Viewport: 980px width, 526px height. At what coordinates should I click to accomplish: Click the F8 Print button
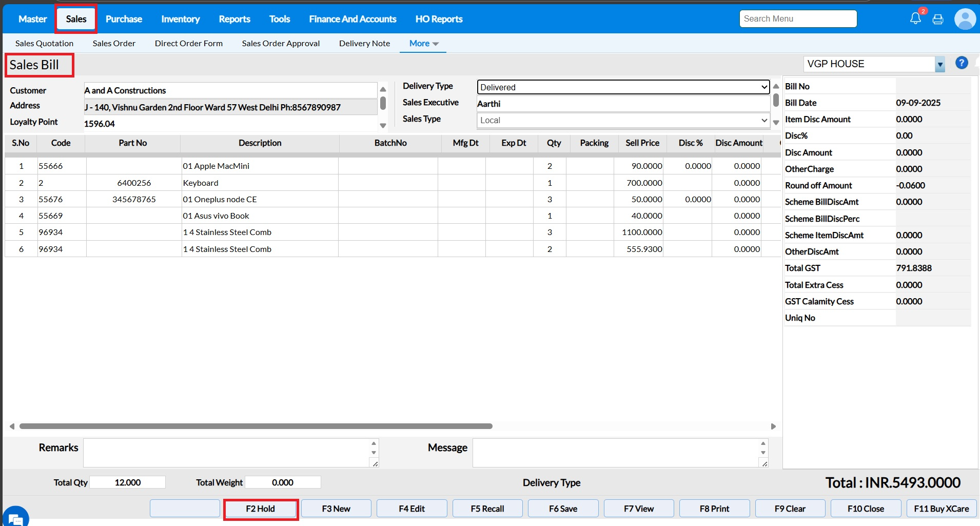(x=714, y=509)
